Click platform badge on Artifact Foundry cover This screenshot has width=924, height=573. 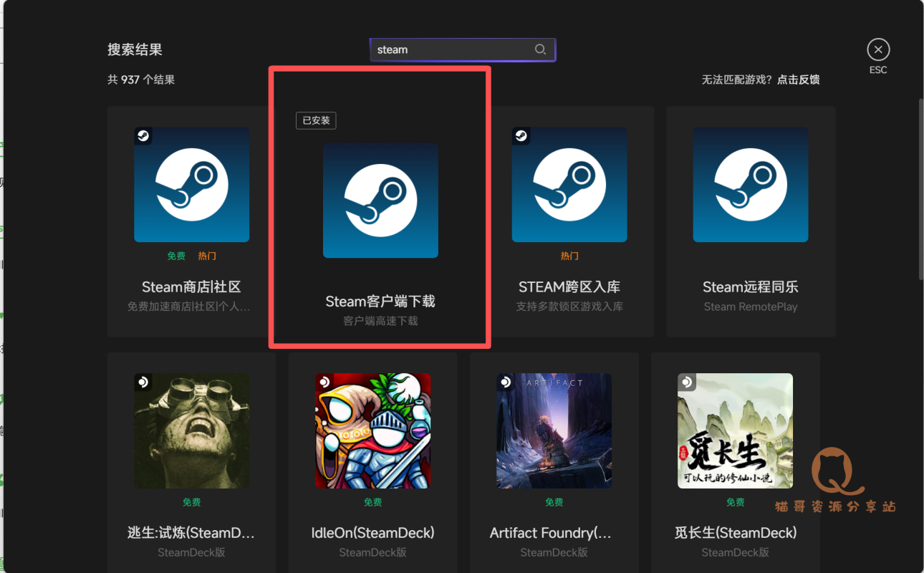[x=506, y=382]
